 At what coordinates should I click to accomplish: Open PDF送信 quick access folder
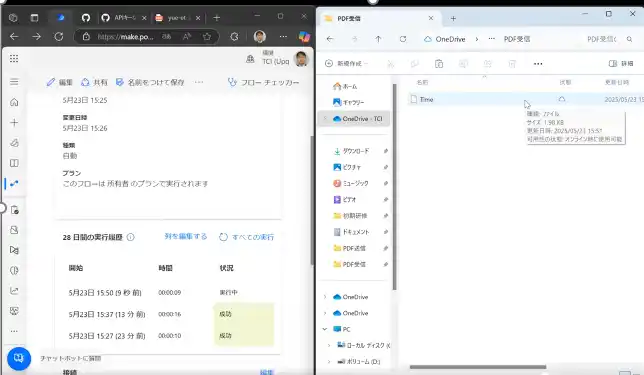click(350, 248)
